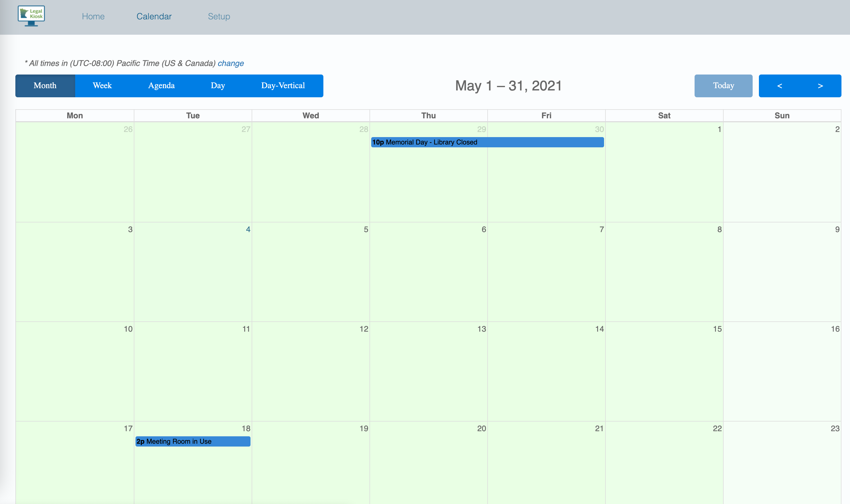Click the Sat column header
This screenshot has height=504, width=850.
point(664,115)
